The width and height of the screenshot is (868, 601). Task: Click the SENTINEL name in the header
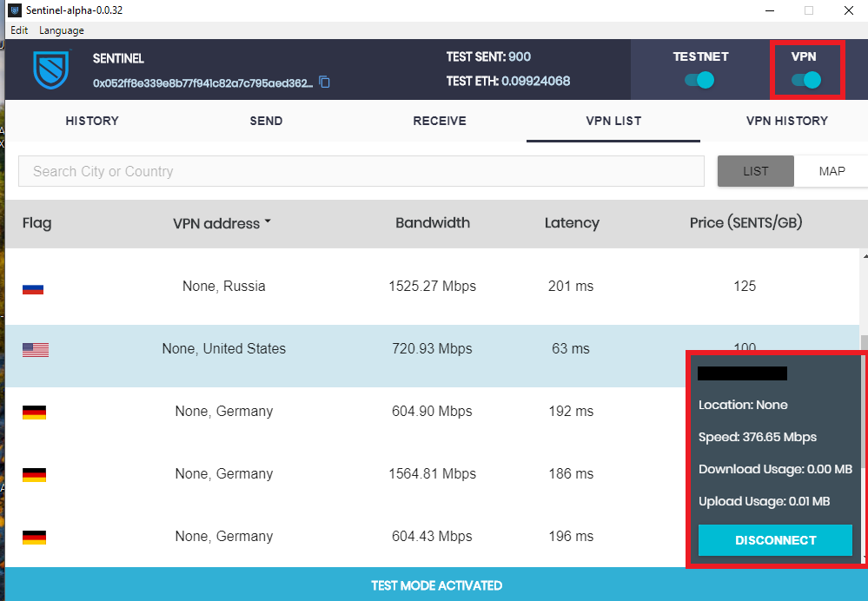pos(118,58)
